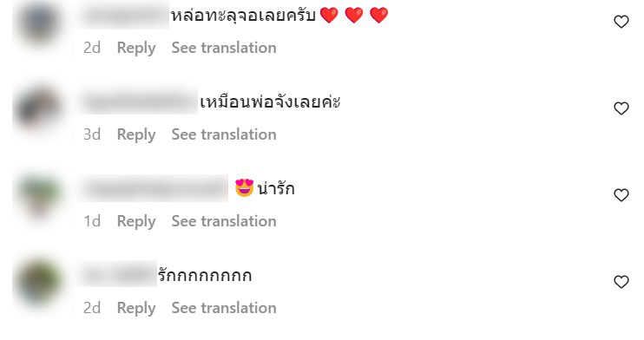This screenshot has width=644, height=340.
Task: Open username beside หล่อทะลุจอเลยครับ comment
Action: point(125,16)
